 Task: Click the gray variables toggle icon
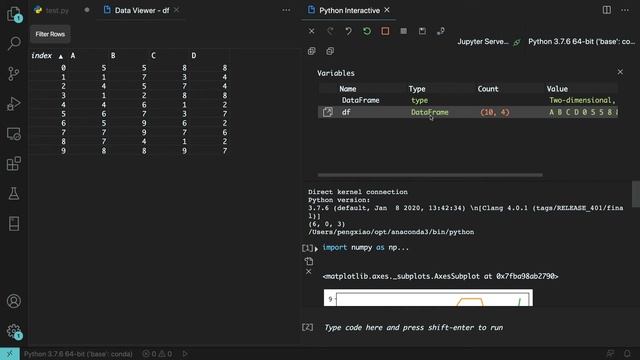403,31
